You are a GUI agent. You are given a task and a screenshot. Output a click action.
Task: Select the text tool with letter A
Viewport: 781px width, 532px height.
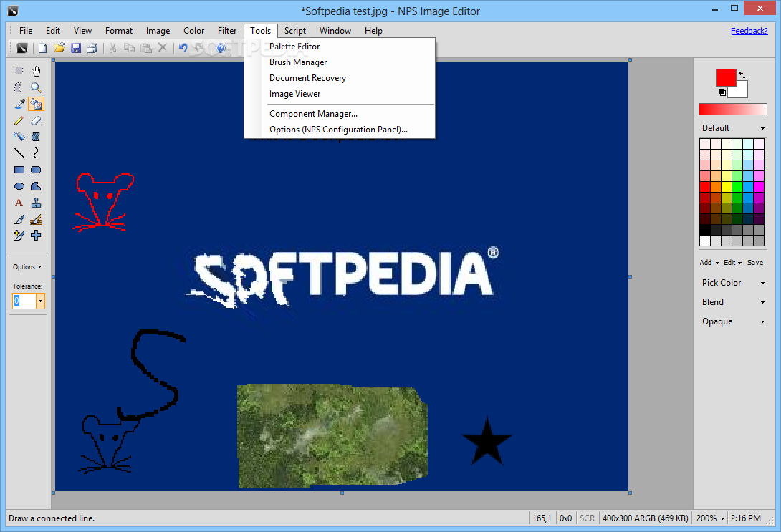[19, 203]
